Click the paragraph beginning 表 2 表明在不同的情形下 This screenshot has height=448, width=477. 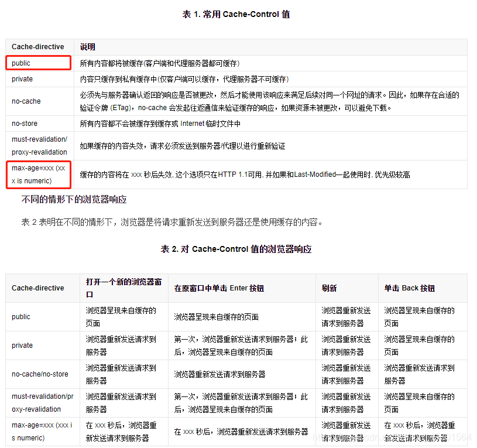pyautogui.click(x=172, y=222)
